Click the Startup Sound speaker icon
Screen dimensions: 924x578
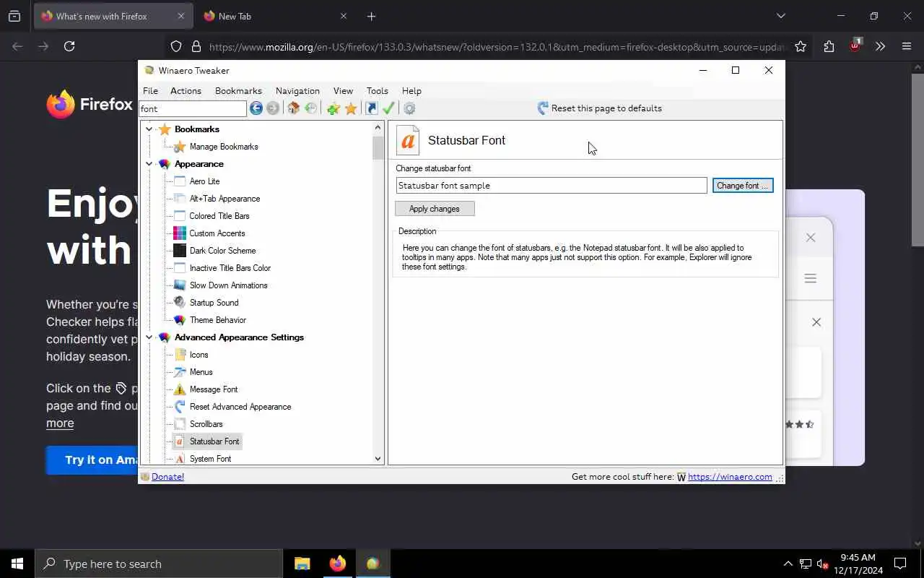click(180, 303)
